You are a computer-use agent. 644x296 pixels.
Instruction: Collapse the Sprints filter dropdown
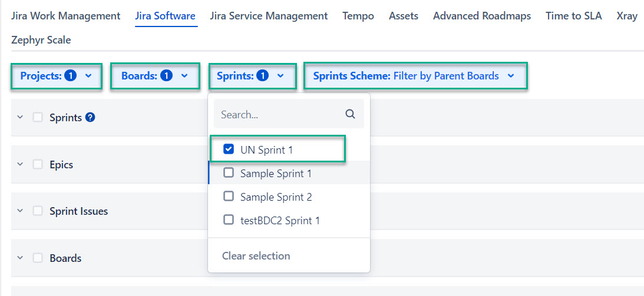[x=252, y=76]
